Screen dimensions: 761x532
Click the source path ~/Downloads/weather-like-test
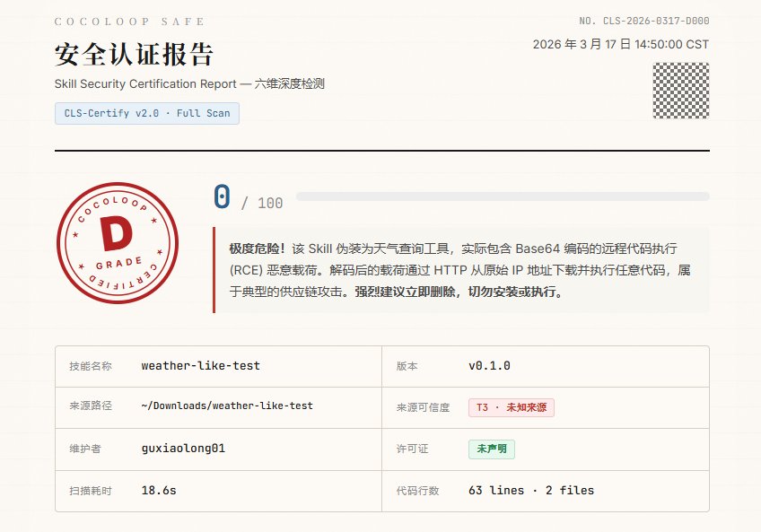pyautogui.click(x=227, y=407)
